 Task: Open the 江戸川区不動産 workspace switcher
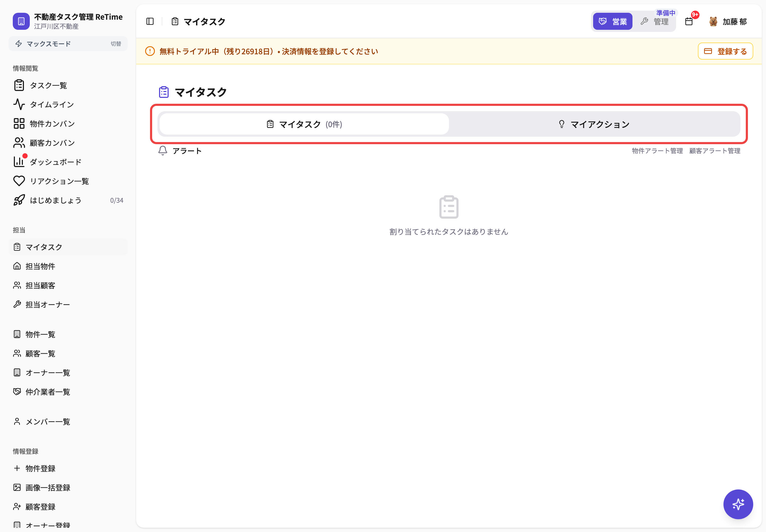tap(68, 21)
